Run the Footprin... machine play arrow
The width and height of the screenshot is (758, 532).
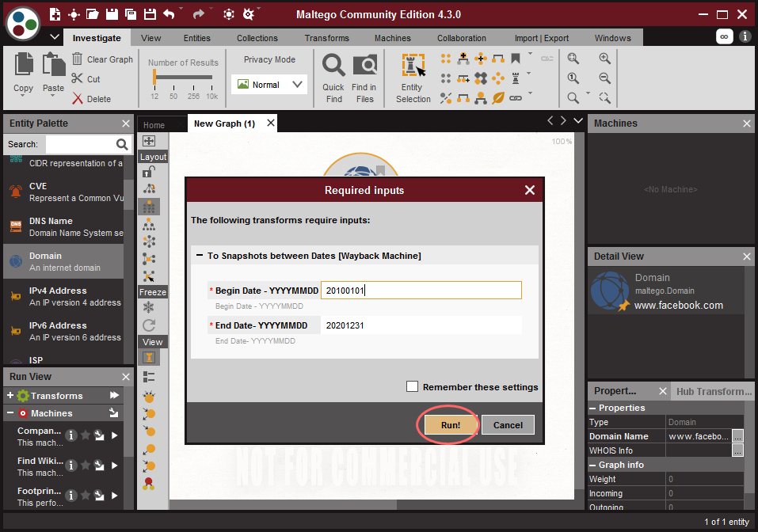click(x=115, y=496)
